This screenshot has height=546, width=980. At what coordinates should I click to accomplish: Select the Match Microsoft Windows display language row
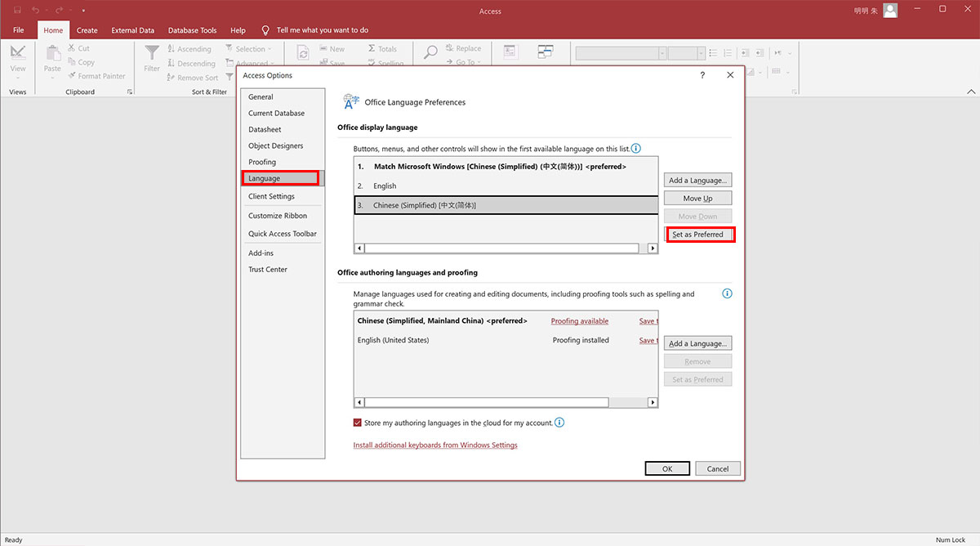(506, 167)
